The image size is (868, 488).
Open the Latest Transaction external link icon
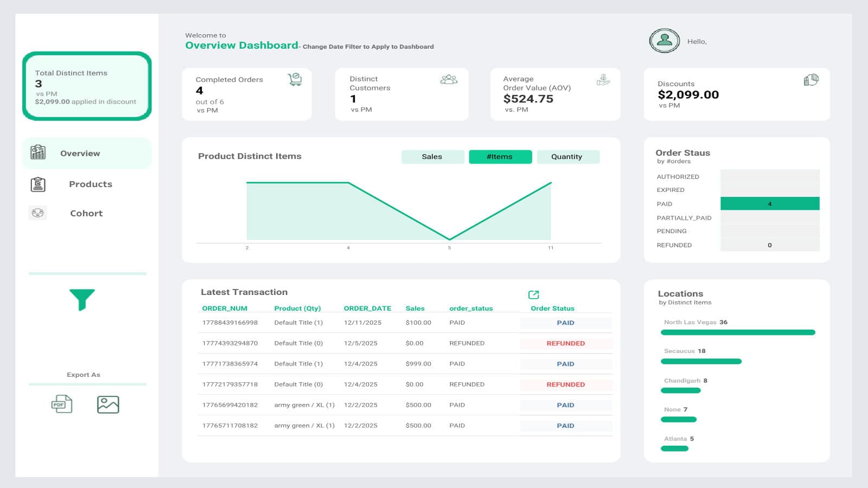(534, 294)
